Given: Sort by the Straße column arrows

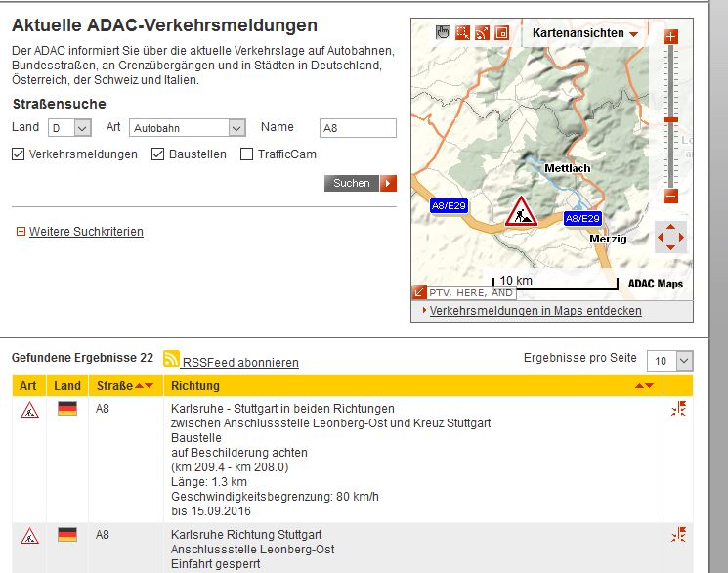Looking at the screenshot, I should pyautogui.click(x=144, y=385).
